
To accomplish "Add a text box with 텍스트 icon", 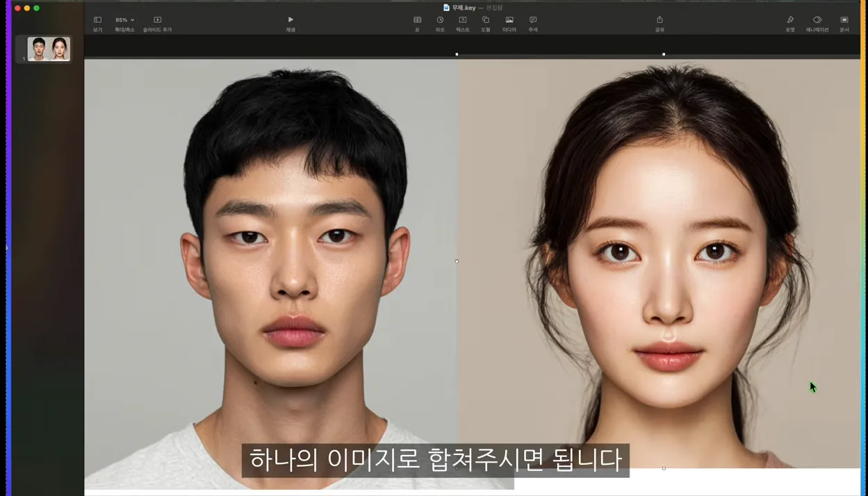I will (x=463, y=24).
